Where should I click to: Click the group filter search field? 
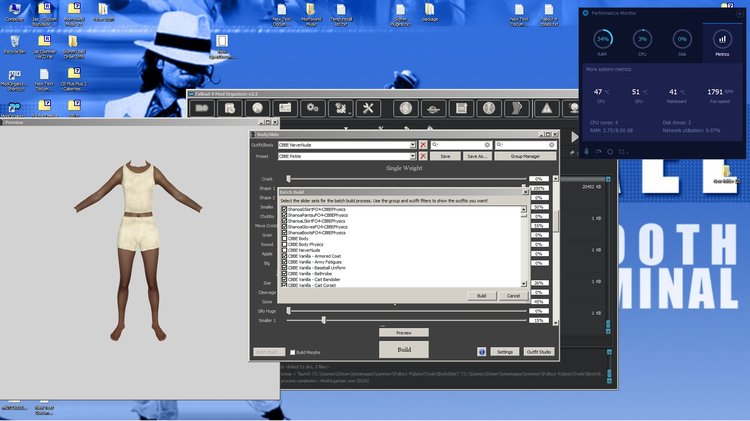click(x=461, y=144)
